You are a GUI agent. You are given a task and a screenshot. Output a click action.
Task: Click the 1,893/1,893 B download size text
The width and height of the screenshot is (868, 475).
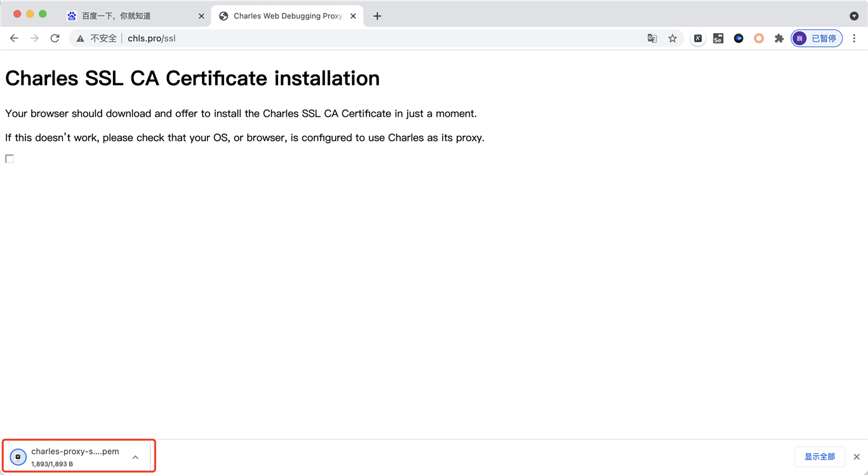pyautogui.click(x=52, y=464)
